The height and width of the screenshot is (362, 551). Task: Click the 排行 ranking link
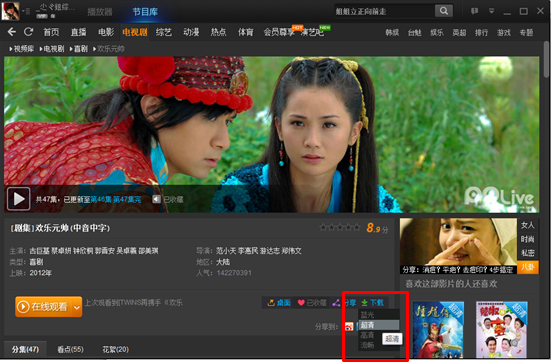point(481,33)
